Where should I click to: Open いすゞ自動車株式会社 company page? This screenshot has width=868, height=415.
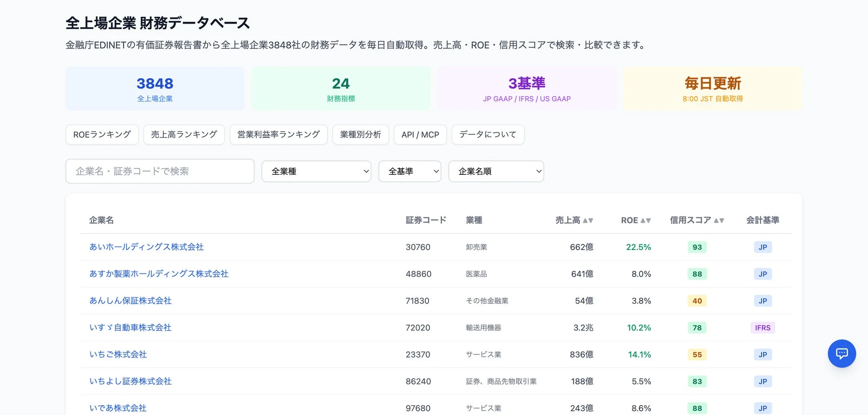point(130,327)
